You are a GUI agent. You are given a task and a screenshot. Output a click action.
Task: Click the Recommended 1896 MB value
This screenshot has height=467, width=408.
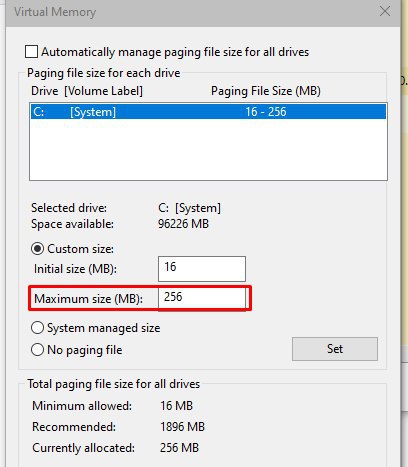pyautogui.click(x=182, y=427)
